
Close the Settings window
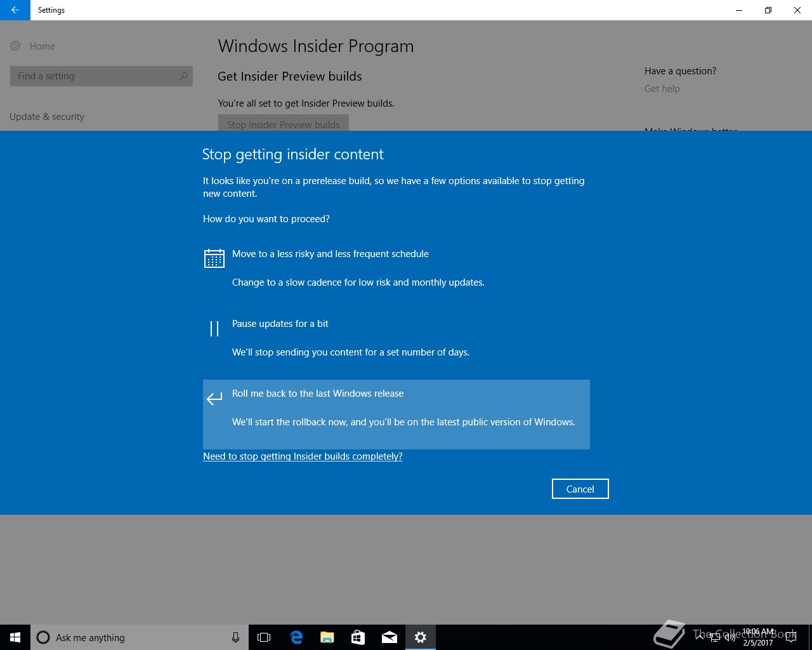(x=797, y=10)
